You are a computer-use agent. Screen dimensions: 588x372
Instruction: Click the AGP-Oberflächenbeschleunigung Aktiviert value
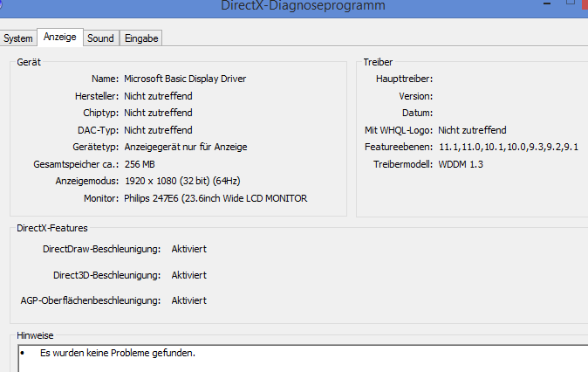[x=189, y=300]
